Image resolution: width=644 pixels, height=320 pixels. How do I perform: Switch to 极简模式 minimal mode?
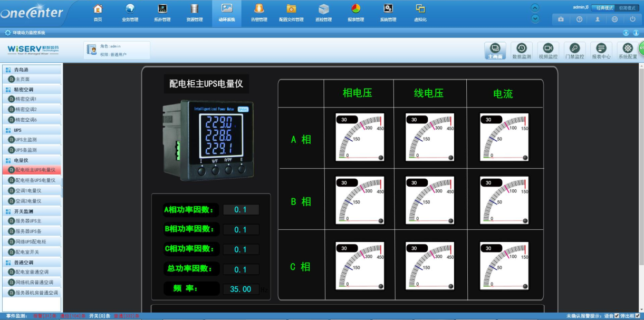pyautogui.click(x=627, y=8)
